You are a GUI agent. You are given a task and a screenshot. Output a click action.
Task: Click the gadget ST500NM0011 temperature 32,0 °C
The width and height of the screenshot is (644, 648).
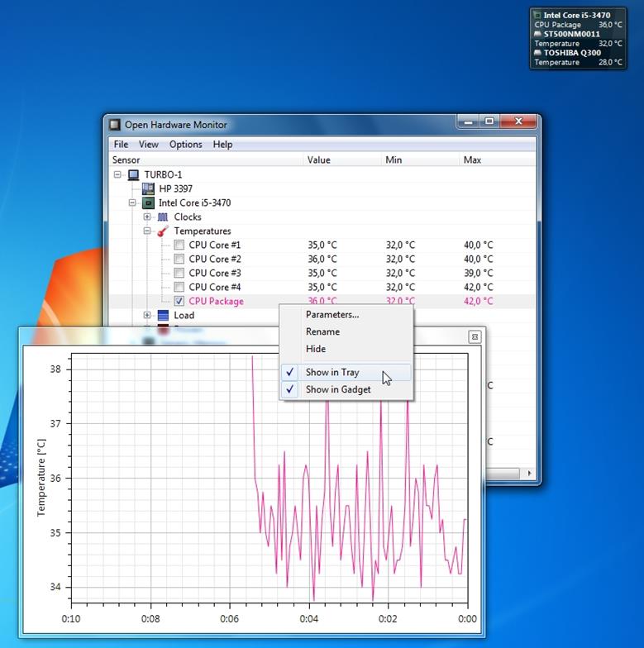pyautogui.click(x=610, y=43)
